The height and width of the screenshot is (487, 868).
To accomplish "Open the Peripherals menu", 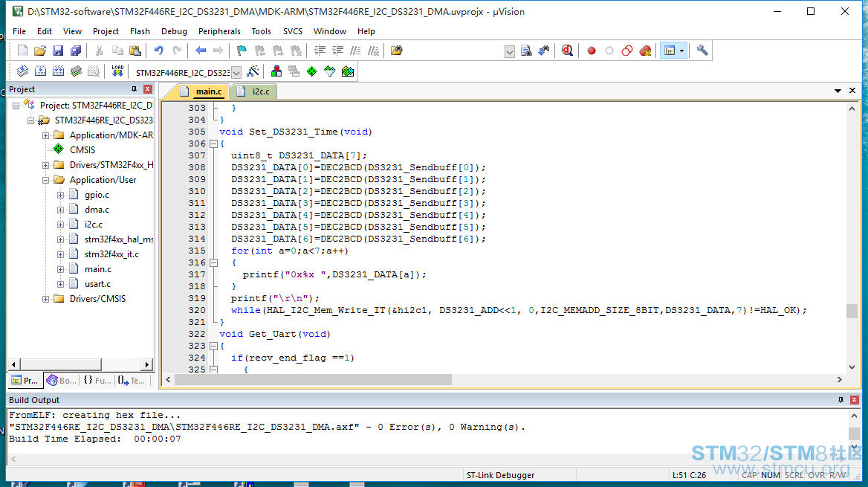I will [219, 31].
